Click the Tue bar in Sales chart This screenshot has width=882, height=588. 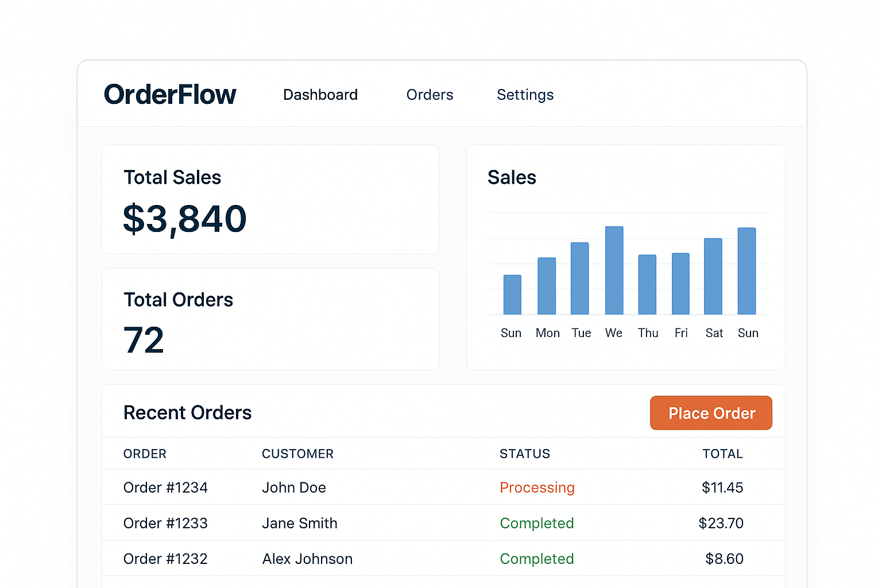click(x=580, y=278)
